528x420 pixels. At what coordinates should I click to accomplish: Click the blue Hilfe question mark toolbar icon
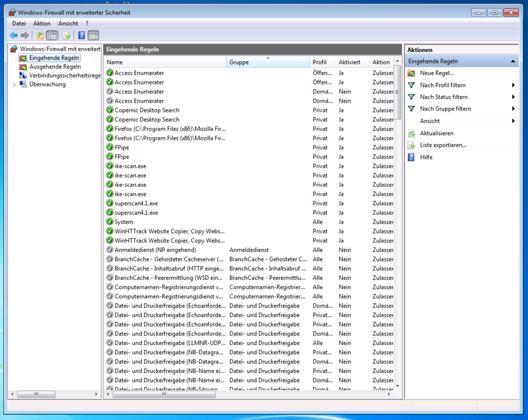coord(80,35)
